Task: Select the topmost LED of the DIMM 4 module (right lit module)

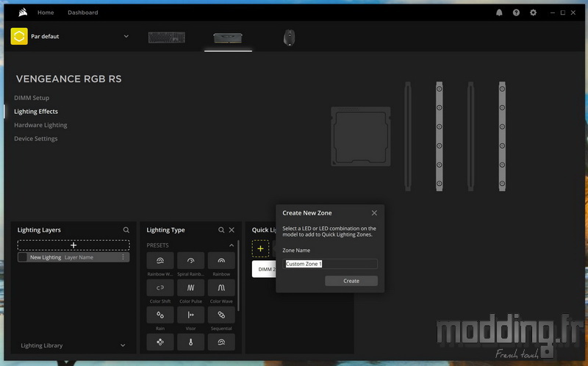Action: pyautogui.click(x=502, y=89)
